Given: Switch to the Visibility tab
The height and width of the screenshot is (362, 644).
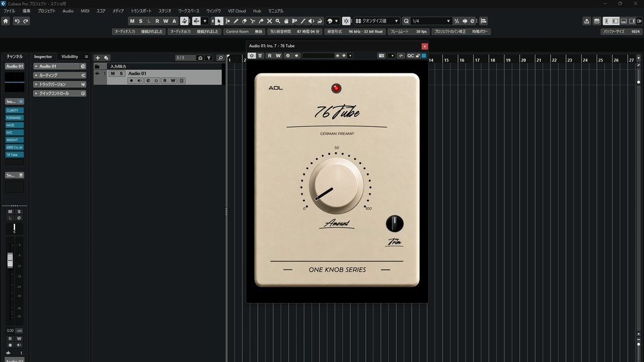Looking at the screenshot, I should tap(69, 57).
